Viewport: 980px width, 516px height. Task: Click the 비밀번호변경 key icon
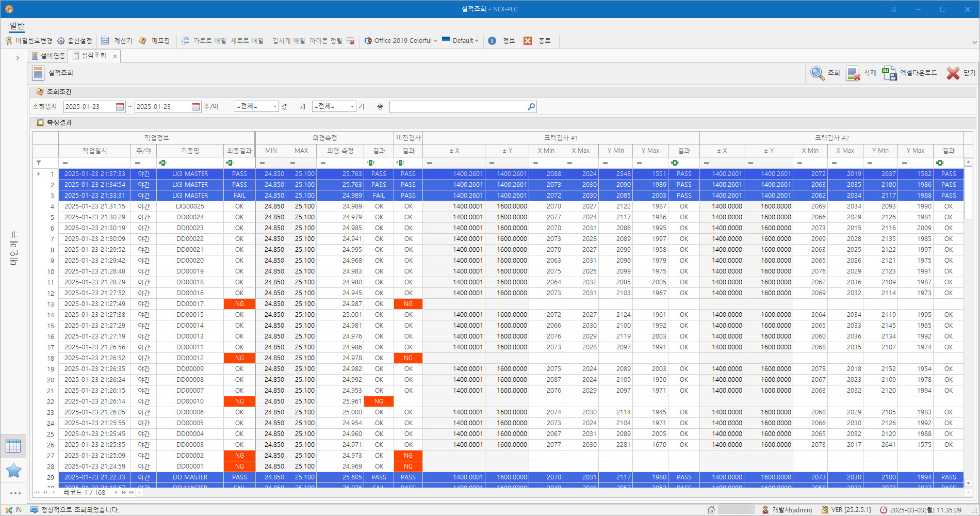click(x=9, y=41)
